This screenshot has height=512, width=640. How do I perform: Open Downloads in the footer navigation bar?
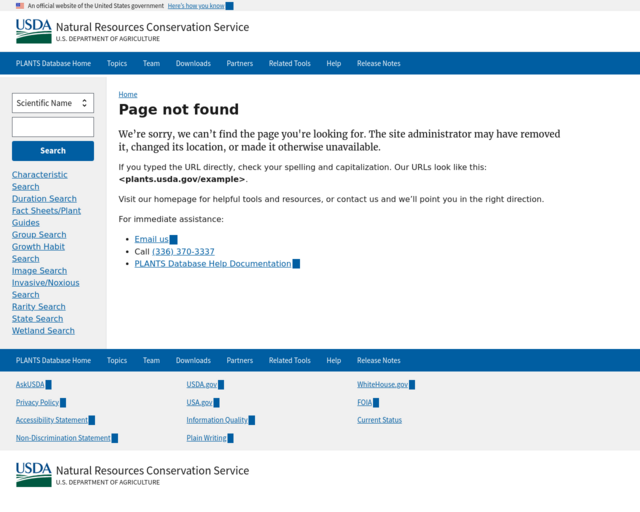pos(193,361)
